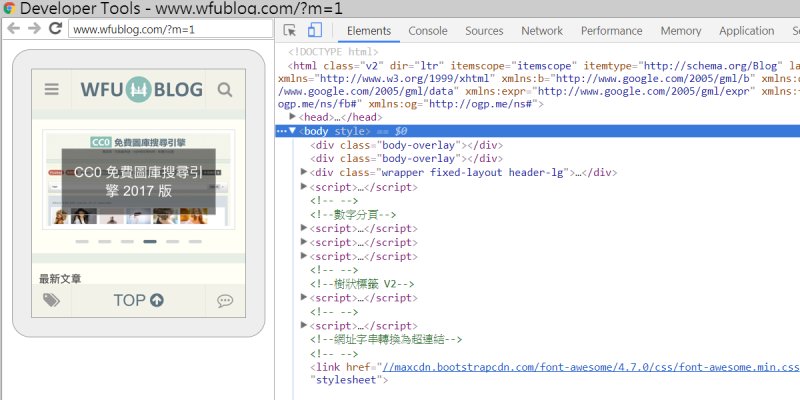Viewport: 800px width, 400px height.
Task: Expand the script node below wrapper div
Action: 304,186
